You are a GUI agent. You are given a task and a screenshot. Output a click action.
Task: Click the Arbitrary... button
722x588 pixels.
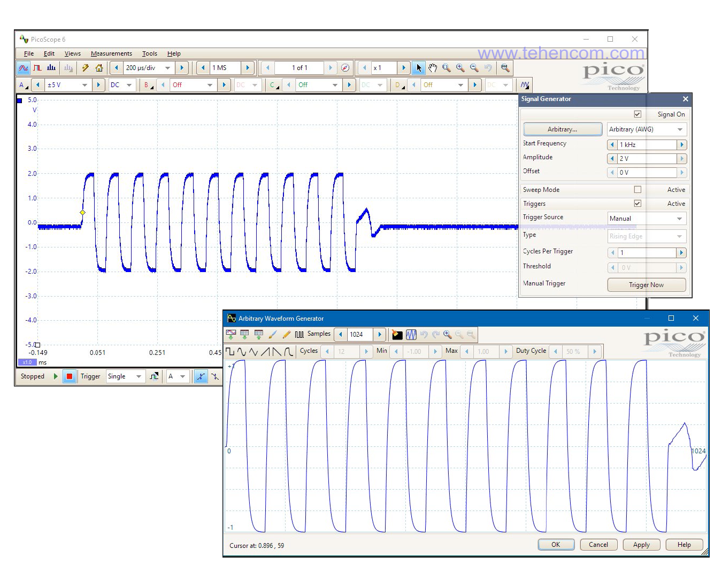pyautogui.click(x=563, y=129)
